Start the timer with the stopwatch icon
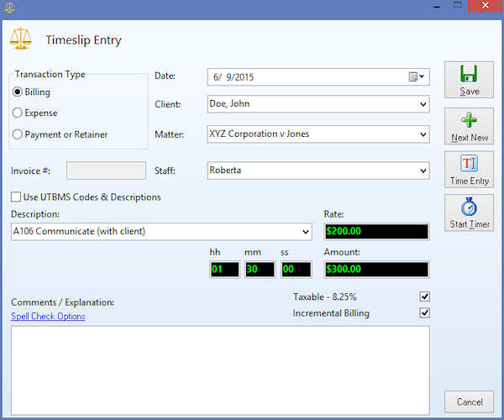Image resolution: width=504 pixels, height=420 pixels. click(469, 213)
